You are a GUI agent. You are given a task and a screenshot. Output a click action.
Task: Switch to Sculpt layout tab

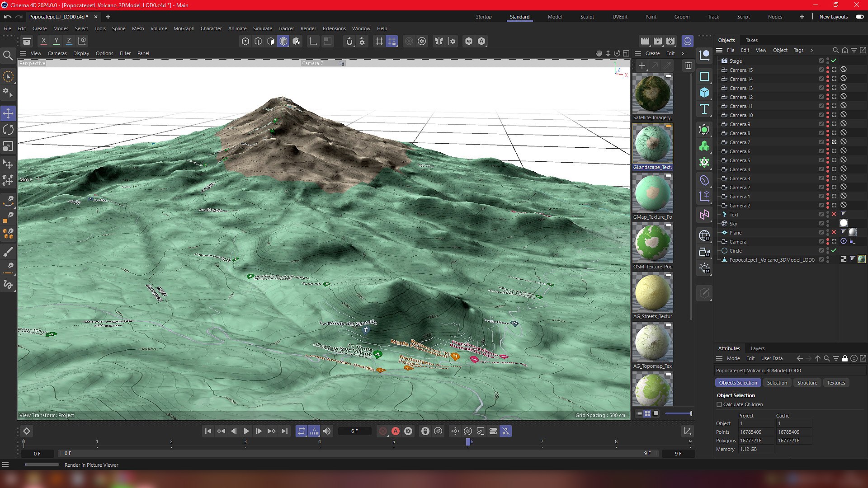(x=587, y=17)
